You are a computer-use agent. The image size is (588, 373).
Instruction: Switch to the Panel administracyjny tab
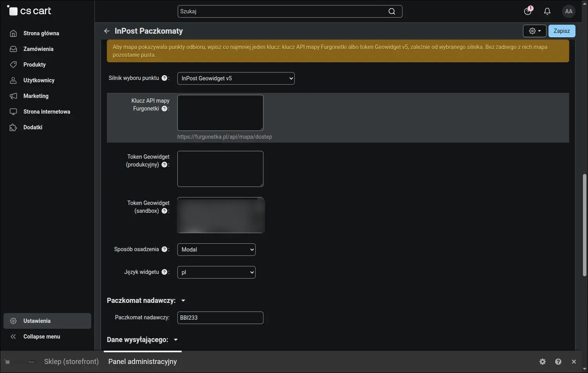[x=142, y=362]
